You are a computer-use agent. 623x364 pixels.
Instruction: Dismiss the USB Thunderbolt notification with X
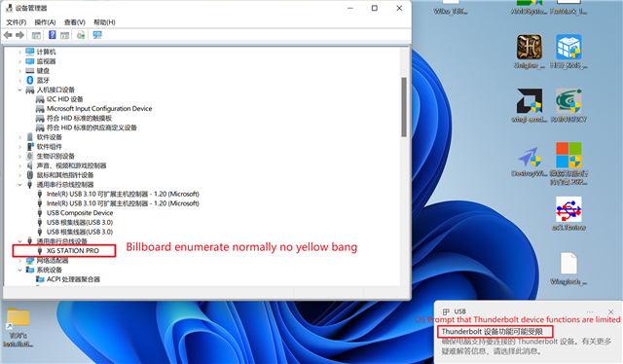pyautogui.click(x=610, y=312)
